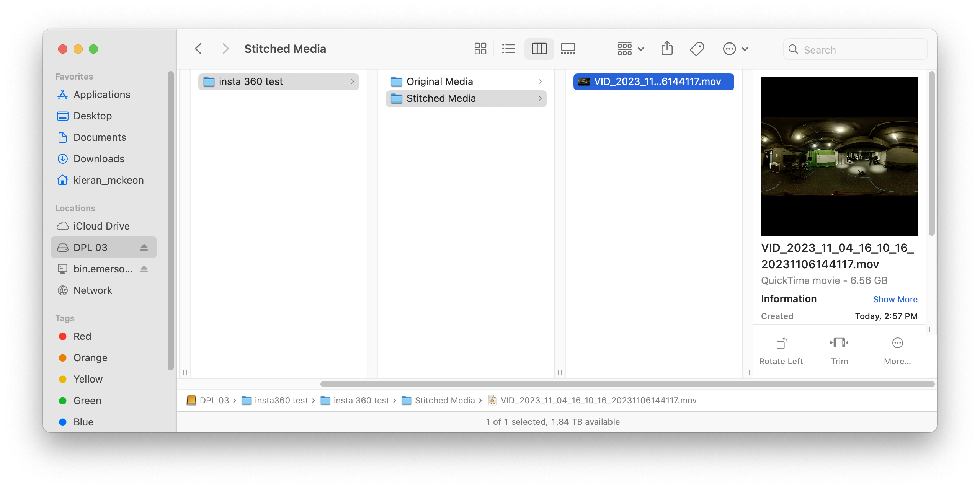Expand insta 360 test folder chevron

(353, 81)
